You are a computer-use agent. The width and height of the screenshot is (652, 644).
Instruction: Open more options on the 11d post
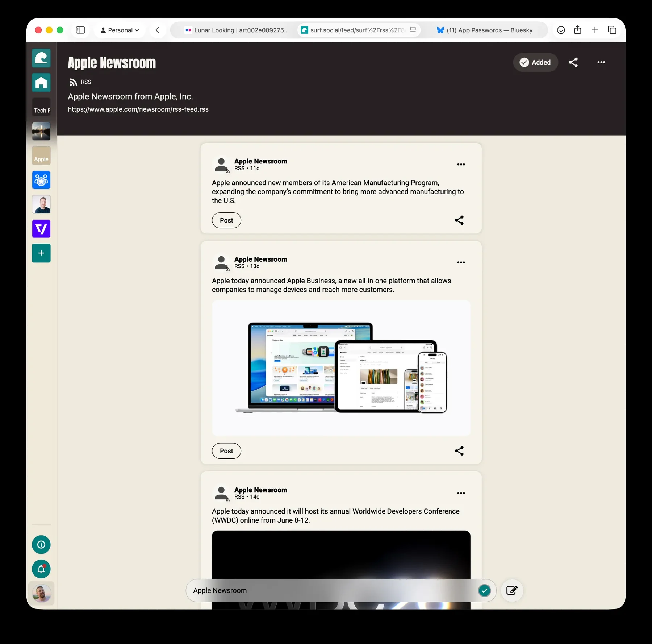pos(461,165)
